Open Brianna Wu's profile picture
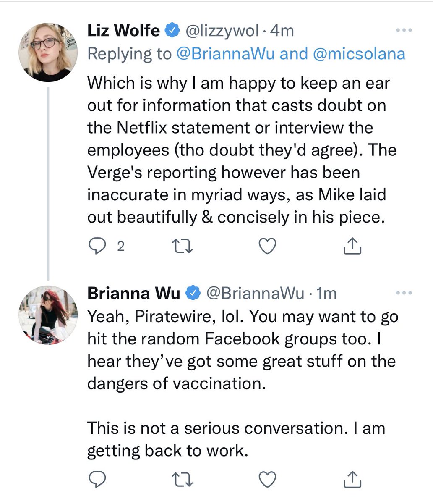The image size is (433, 504). pyautogui.click(x=48, y=315)
